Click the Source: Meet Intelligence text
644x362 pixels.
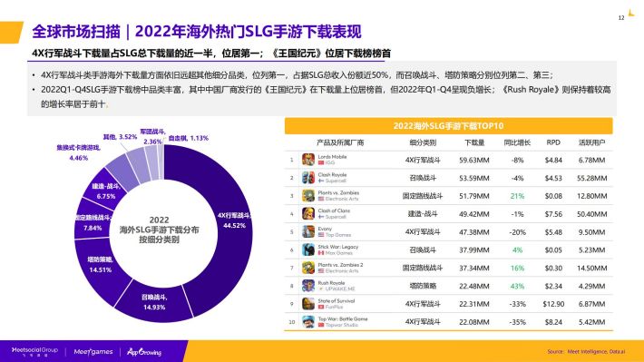(x=586, y=352)
